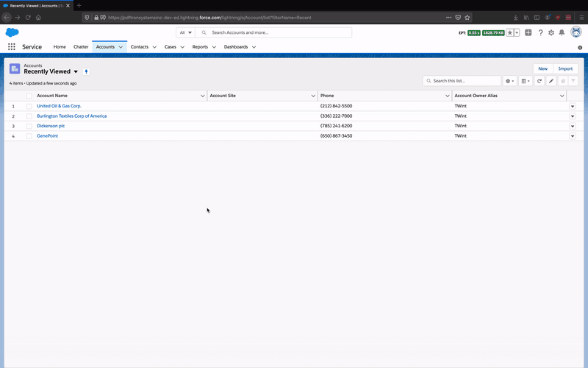Go back in browser history
Image resolution: width=588 pixels, height=368 pixels.
click(x=7, y=17)
